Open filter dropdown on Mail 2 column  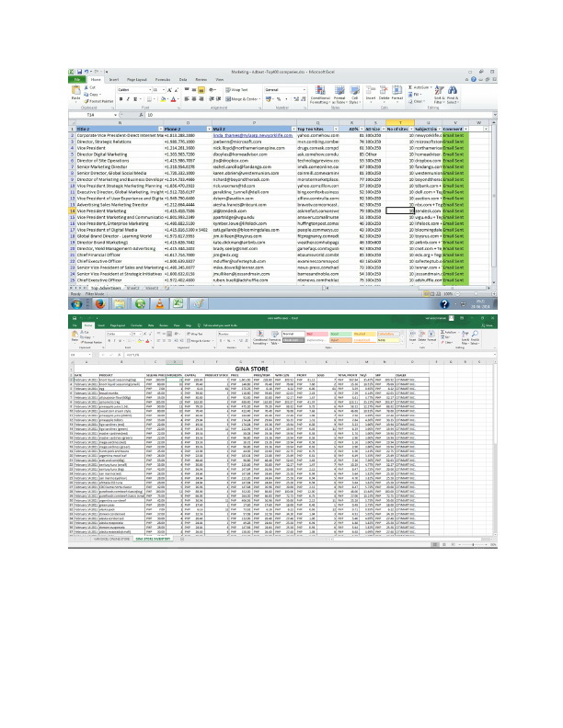[x=293, y=129]
